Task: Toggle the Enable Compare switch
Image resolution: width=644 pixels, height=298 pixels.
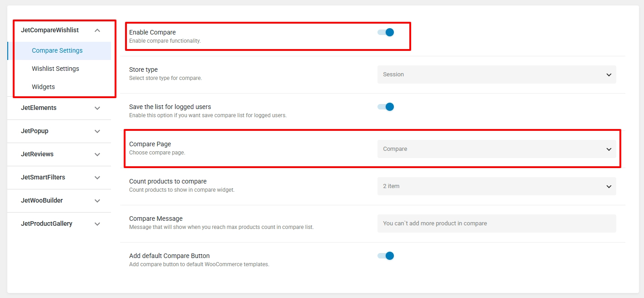Action: pyautogui.click(x=386, y=32)
